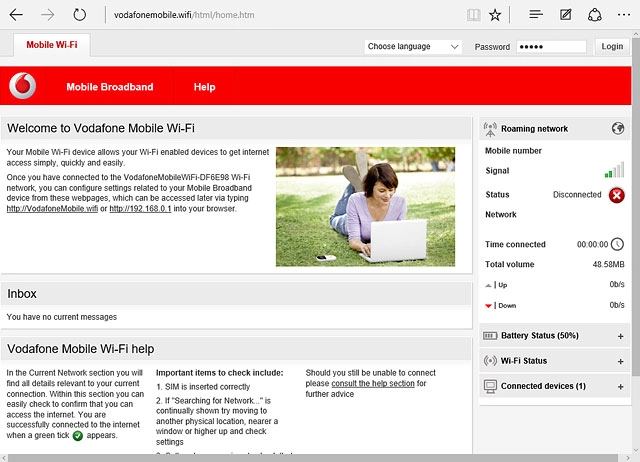The height and width of the screenshot is (462, 640).
Task: Click the red Disconnected status icon
Action: (x=617, y=195)
